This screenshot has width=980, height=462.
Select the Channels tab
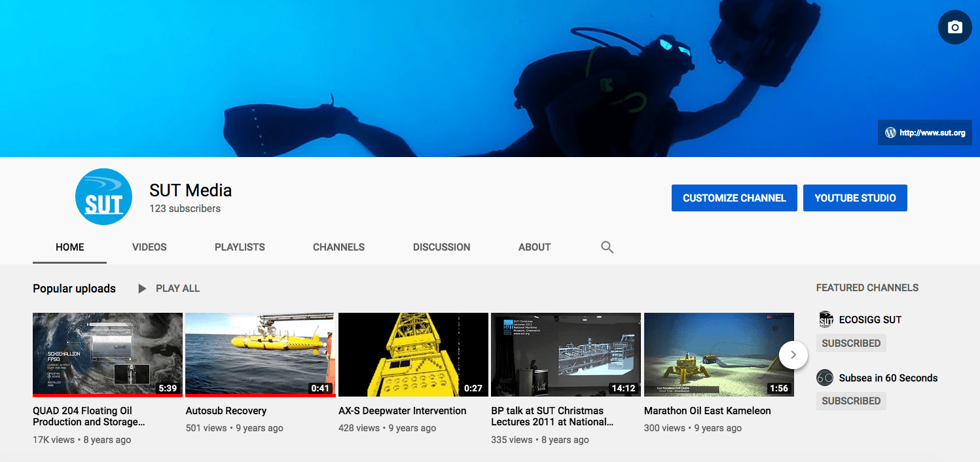coord(338,247)
